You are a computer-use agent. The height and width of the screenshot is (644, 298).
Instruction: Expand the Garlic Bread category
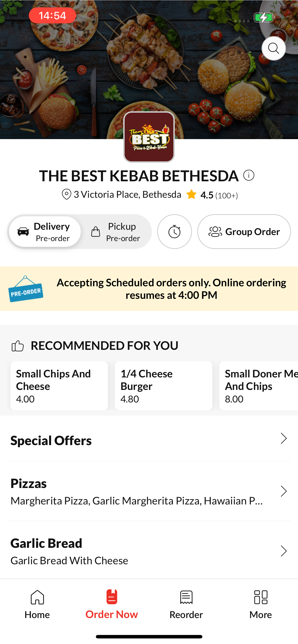pyautogui.click(x=149, y=551)
